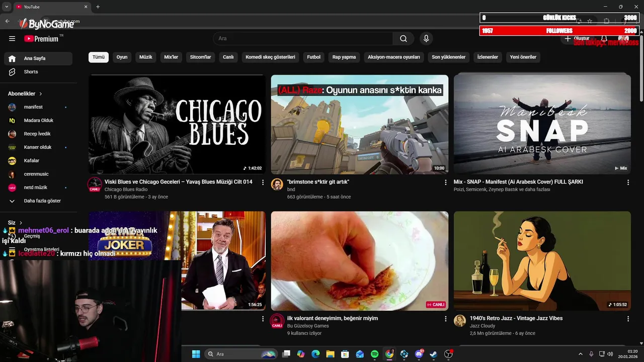This screenshot has height=362, width=644.
Task: Open options for 1940's Retro Jazz video
Action: click(x=628, y=319)
